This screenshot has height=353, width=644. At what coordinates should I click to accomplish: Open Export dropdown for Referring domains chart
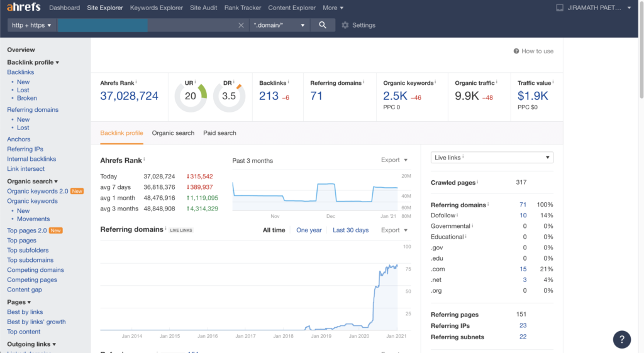(x=394, y=230)
